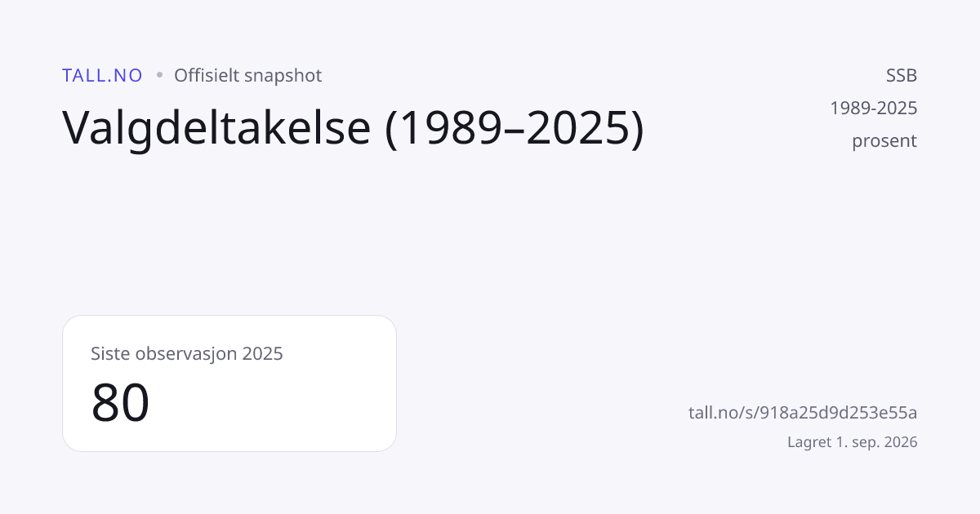The image size is (980, 514).
Task: Click the TALL.NO brand label
Action: click(102, 76)
